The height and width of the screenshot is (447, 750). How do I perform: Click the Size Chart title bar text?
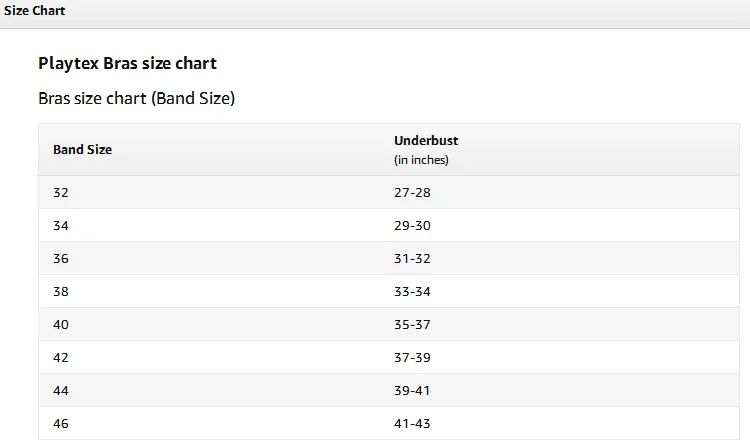pyautogui.click(x=34, y=11)
